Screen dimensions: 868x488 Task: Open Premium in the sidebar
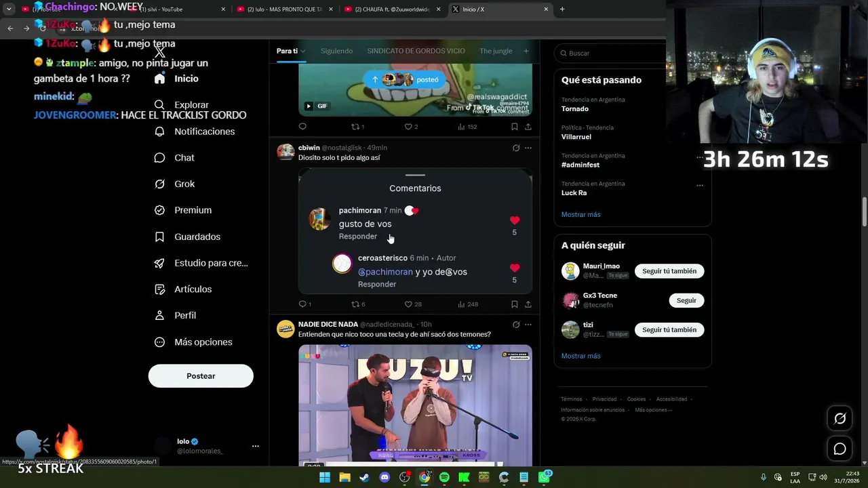pyautogui.click(x=183, y=210)
